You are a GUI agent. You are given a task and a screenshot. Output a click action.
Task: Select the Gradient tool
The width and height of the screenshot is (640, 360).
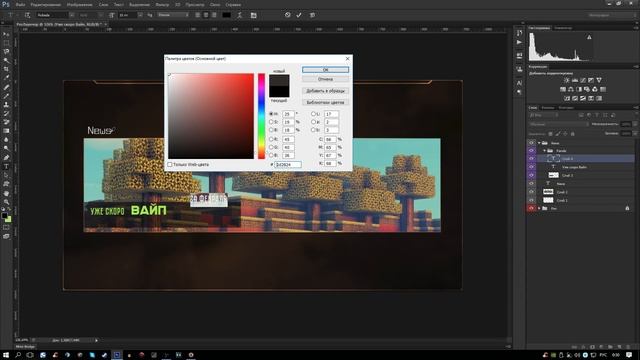pos(6,131)
